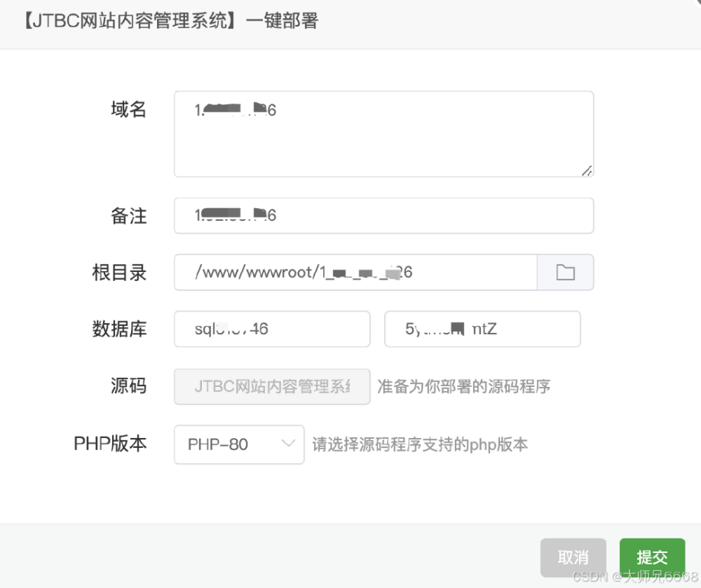
Task: Click the 备注 label text
Action: click(x=128, y=216)
